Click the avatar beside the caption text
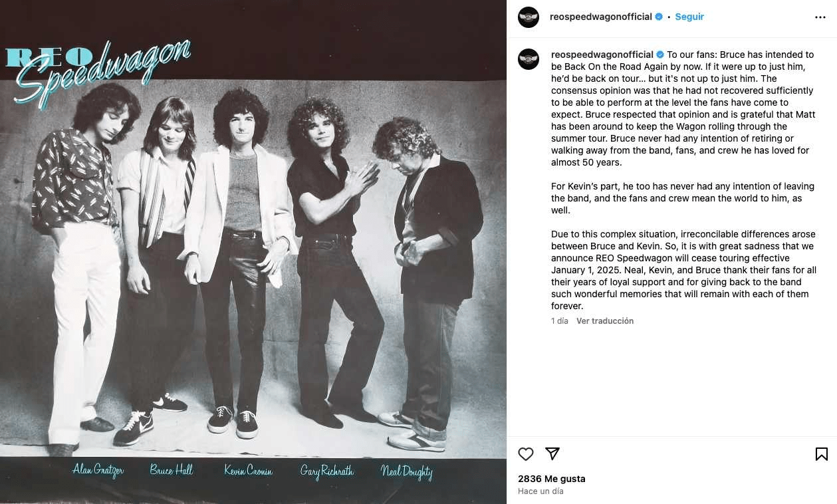 [529, 59]
